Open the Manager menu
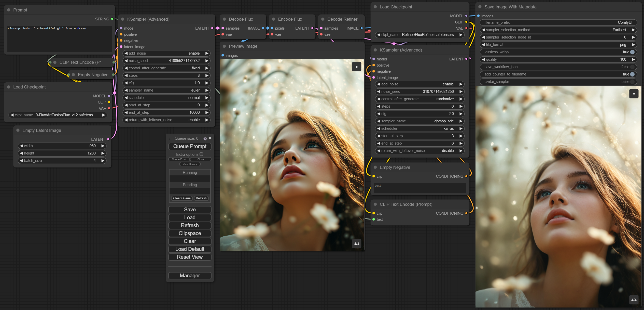The height and width of the screenshot is (310, 644). coord(190,276)
